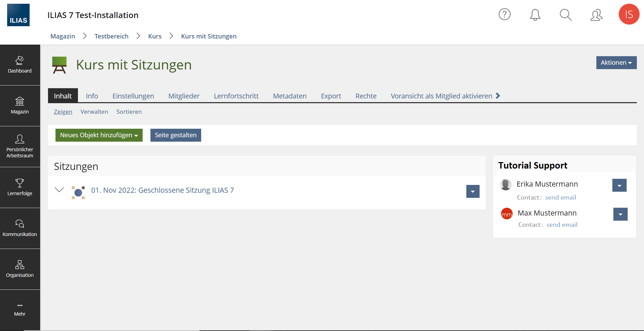Click the Erika Mustermann name
Viewport: 644px width, 331px height.
pyautogui.click(x=547, y=184)
